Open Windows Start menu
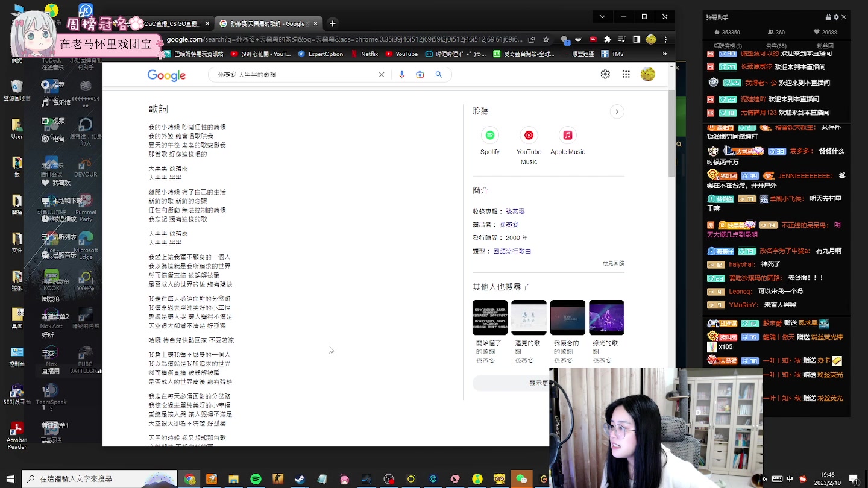 click(10, 479)
